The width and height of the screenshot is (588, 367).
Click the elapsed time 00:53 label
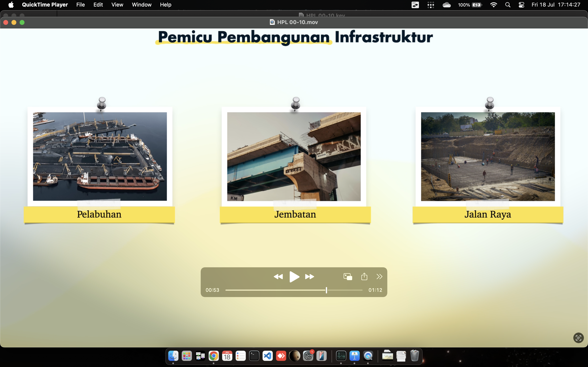[x=212, y=290]
